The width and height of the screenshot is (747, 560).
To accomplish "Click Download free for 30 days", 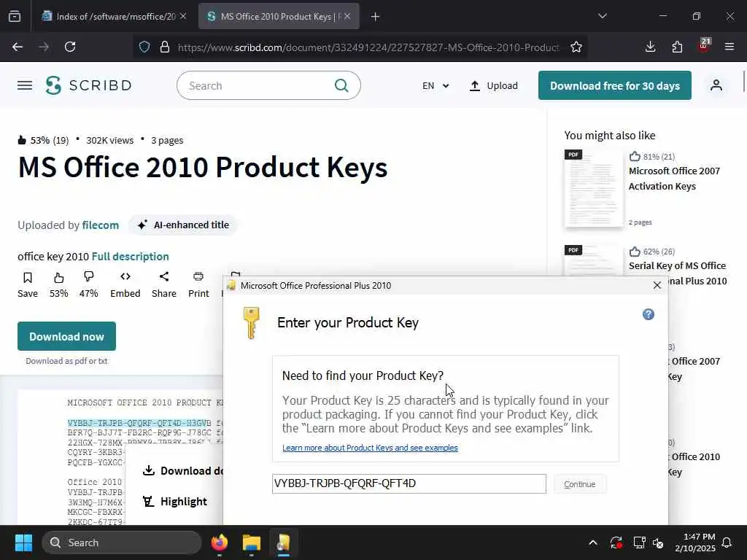I will pyautogui.click(x=614, y=86).
